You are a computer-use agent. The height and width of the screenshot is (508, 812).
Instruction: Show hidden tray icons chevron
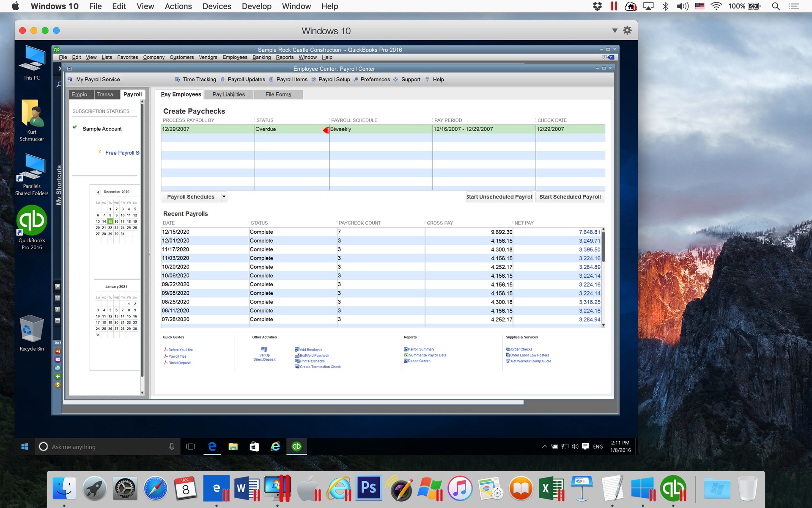click(545, 447)
